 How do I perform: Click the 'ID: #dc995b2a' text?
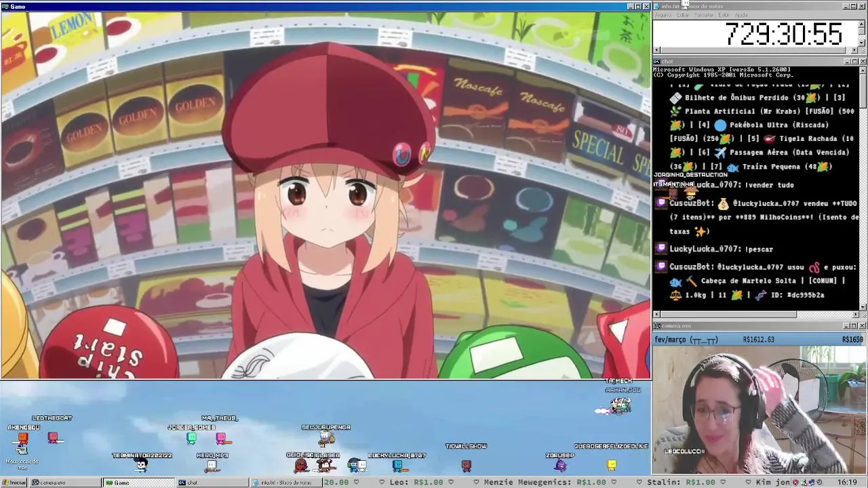pyautogui.click(x=797, y=295)
